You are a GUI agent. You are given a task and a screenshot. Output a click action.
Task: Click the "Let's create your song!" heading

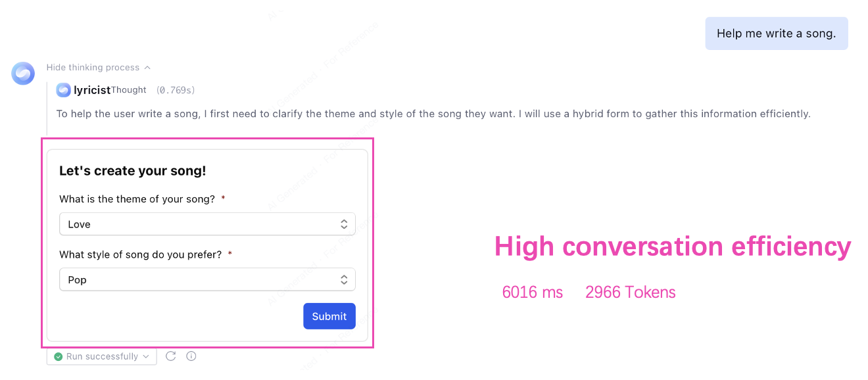pos(132,171)
